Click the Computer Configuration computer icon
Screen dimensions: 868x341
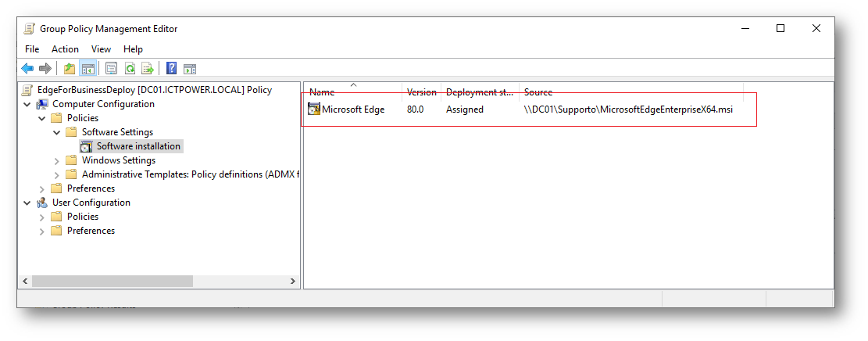click(42, 104)
